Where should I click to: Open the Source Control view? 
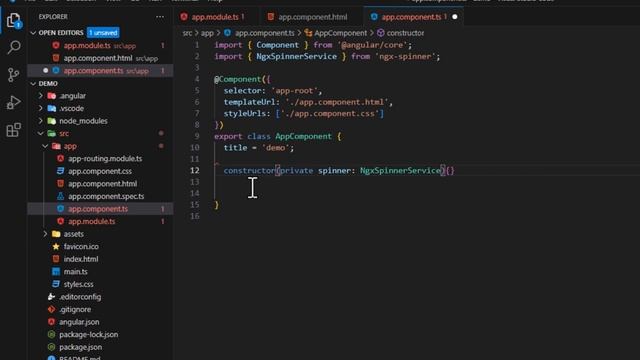coord(13,75)
